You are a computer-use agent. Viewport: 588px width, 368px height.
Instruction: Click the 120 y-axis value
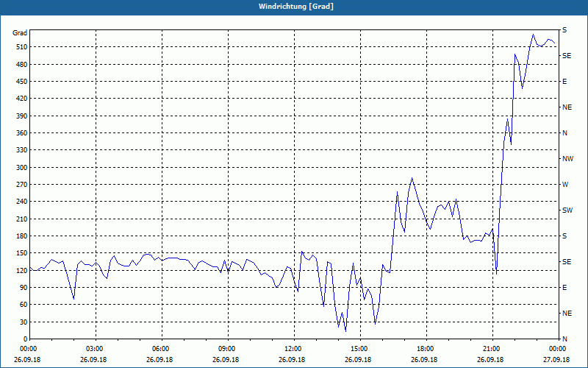point(21,270)
